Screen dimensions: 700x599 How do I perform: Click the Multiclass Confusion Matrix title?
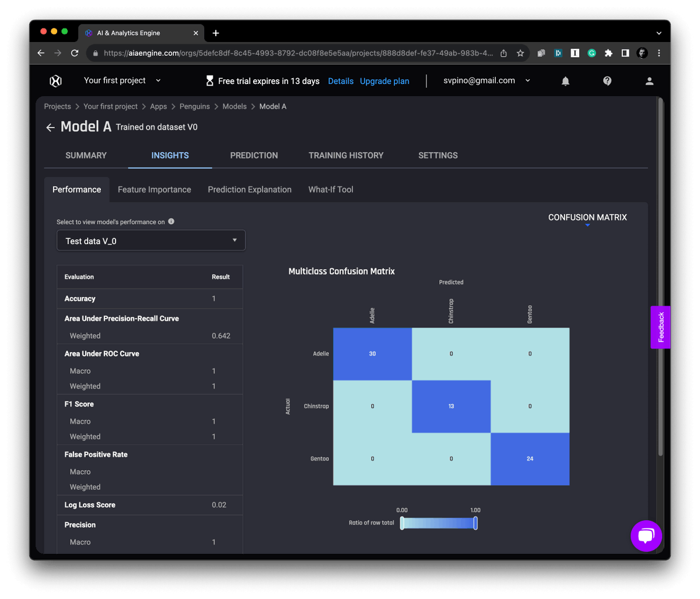click(x=341, y=271)
